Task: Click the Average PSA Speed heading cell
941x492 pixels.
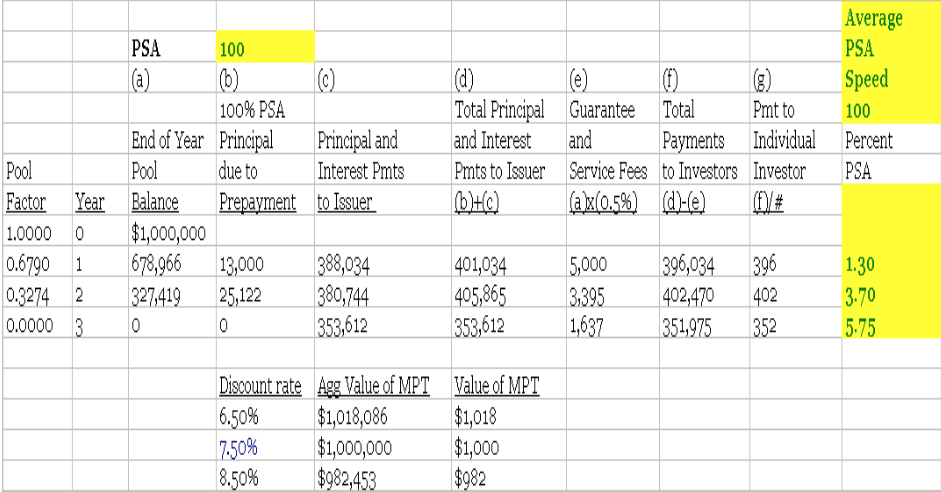Action: (873, 48)
